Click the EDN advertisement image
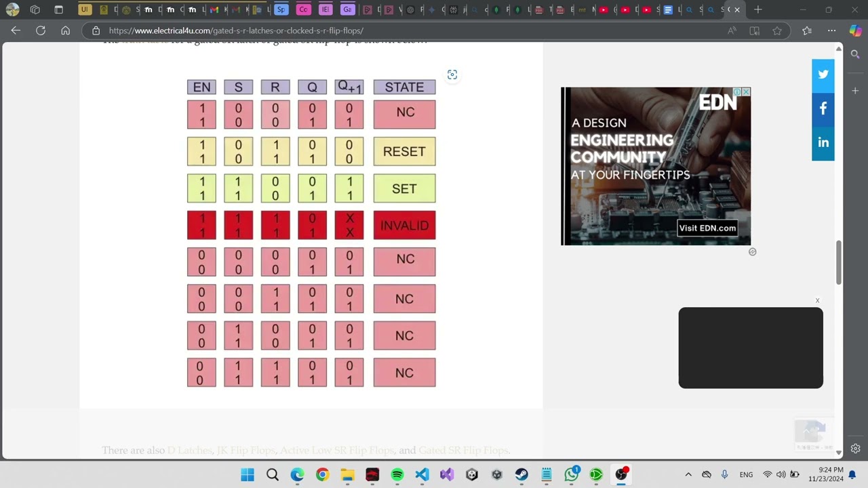 click(x=656, y=166)
